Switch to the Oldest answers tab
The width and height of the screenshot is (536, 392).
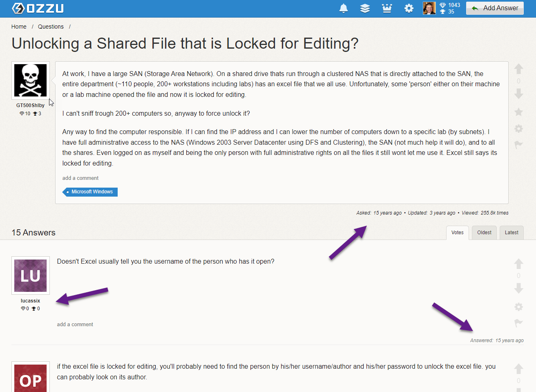click(484, 233)
